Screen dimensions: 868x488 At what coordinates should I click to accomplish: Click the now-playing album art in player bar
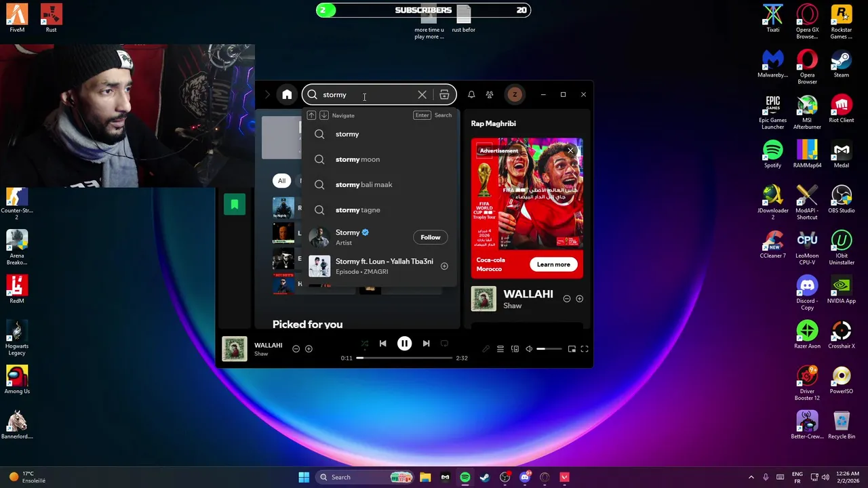click(x=235, y=348)
